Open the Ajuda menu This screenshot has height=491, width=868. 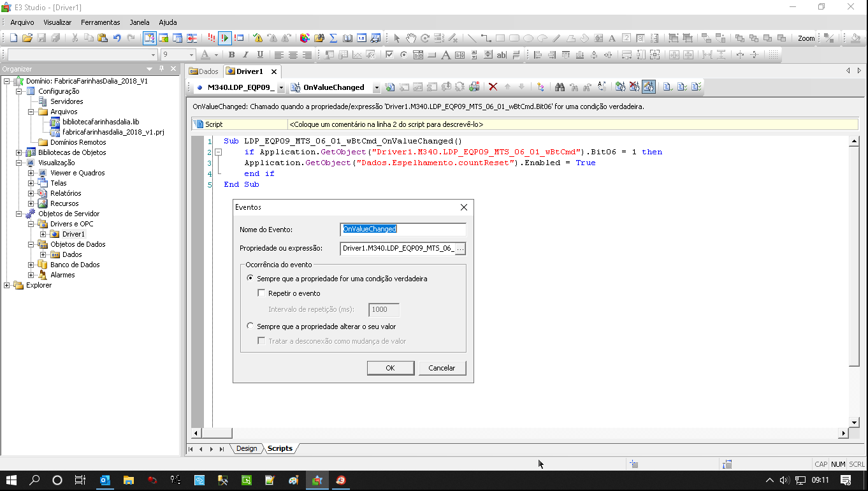pyautogui.click(x=168, y=22)
